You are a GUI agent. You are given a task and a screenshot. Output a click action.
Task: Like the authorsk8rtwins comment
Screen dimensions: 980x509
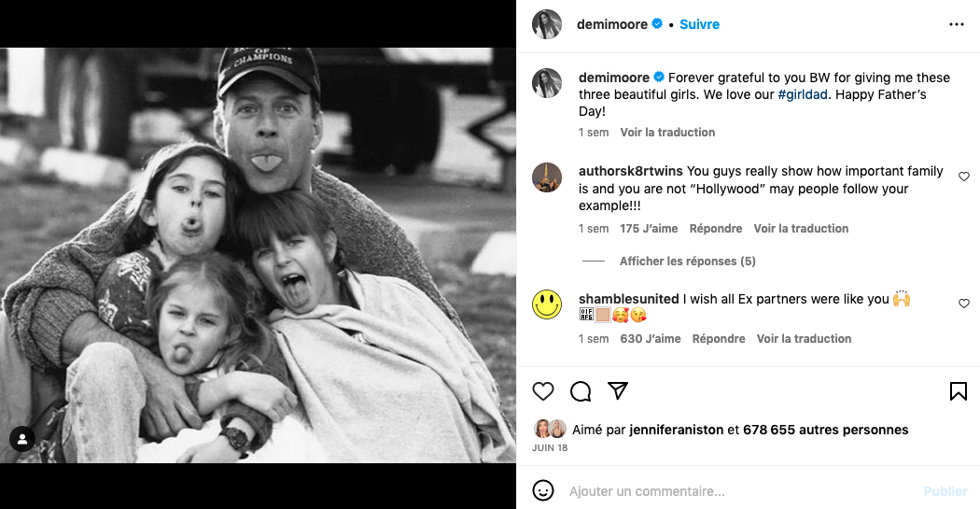click(x=964, y=177)
